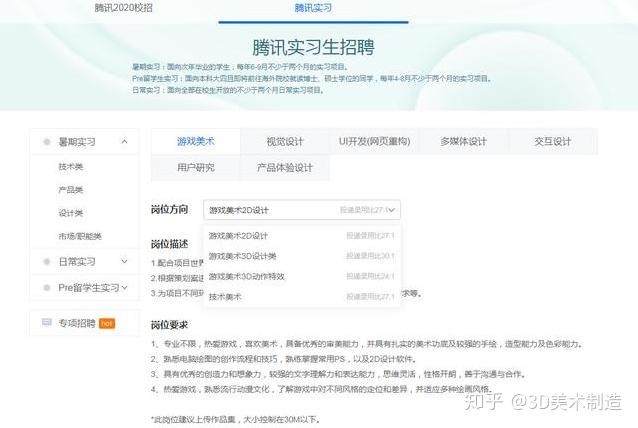Click bullet dot beside 暑期实习
The height and width of the screenshot is (428, 638).
(x=46, y=142)
